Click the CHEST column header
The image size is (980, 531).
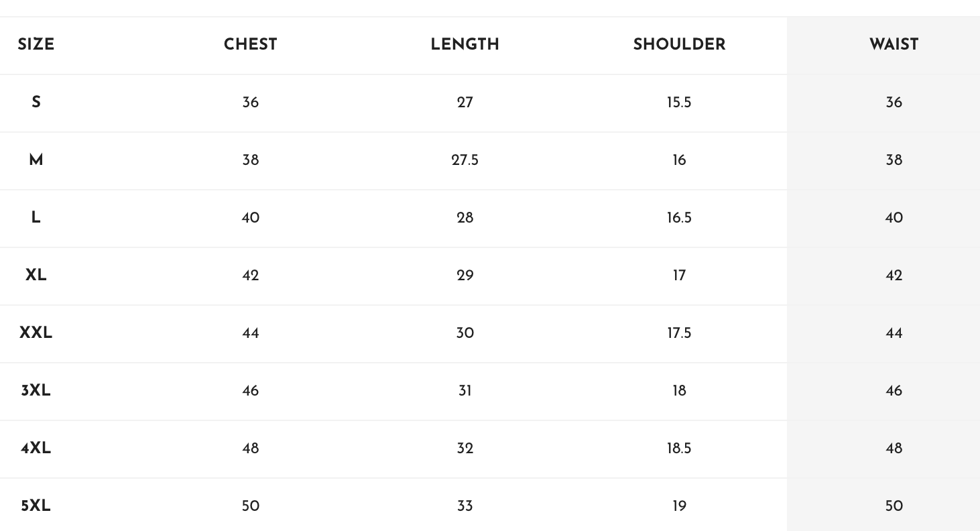click(x=250, y=45)
